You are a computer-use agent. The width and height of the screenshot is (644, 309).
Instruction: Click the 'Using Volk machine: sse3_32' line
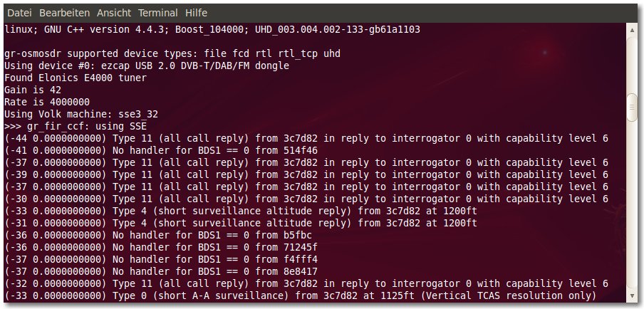pyautogui.click(x=81, y=114)
